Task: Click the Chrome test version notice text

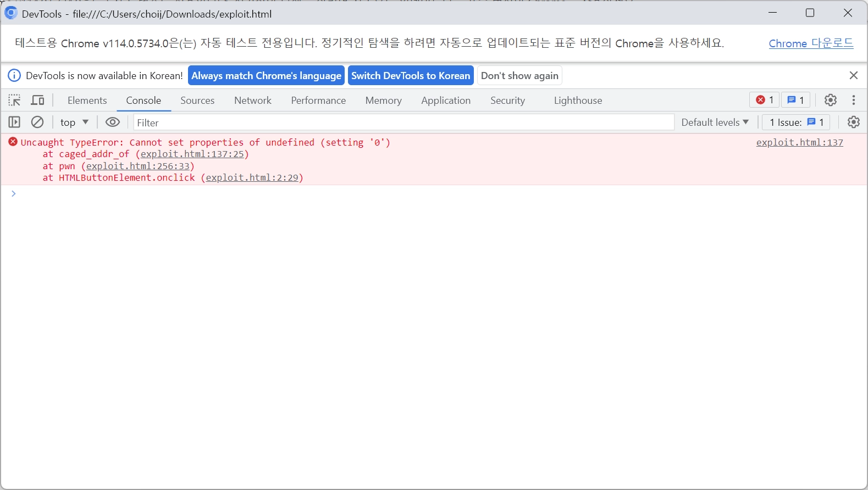Action: tap(369, 43)
